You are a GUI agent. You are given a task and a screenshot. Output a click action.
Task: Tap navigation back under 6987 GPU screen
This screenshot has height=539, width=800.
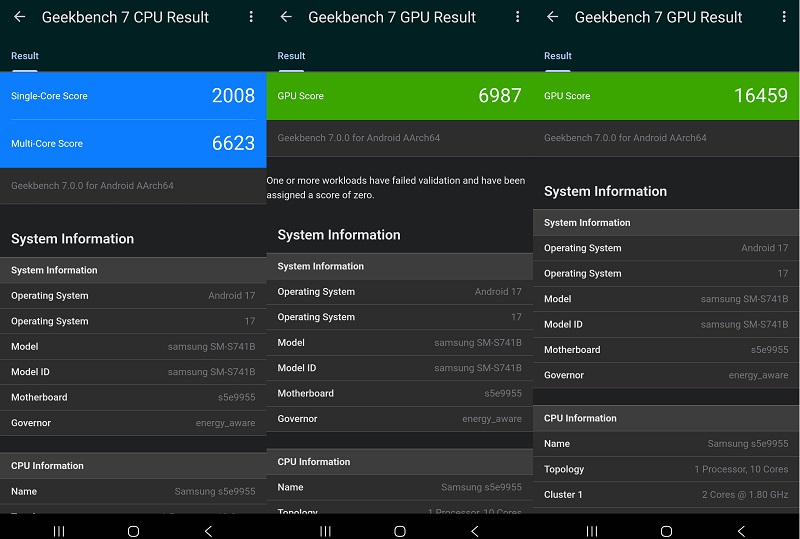coord(474,531)
